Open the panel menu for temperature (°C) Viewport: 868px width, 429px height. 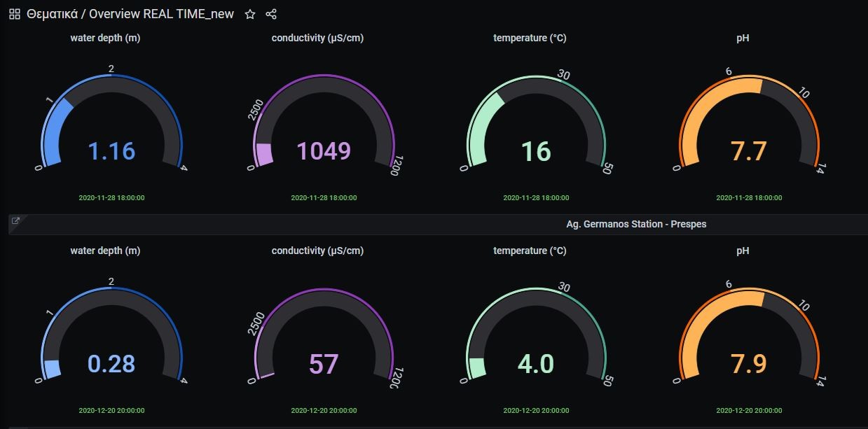pos(528,38)
